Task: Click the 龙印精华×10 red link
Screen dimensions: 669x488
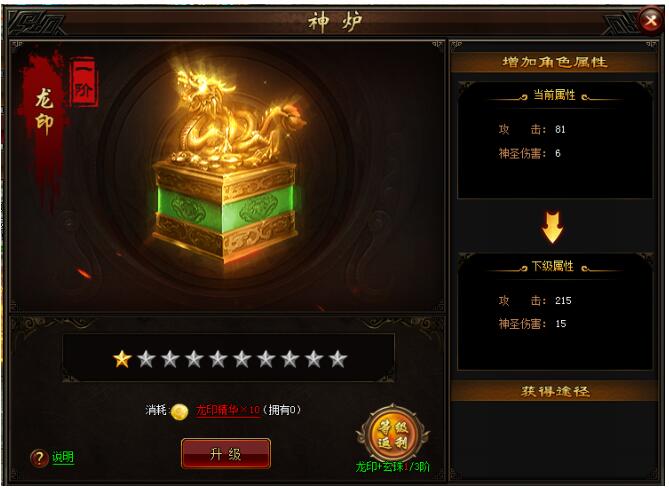Action: click(228, 410)
